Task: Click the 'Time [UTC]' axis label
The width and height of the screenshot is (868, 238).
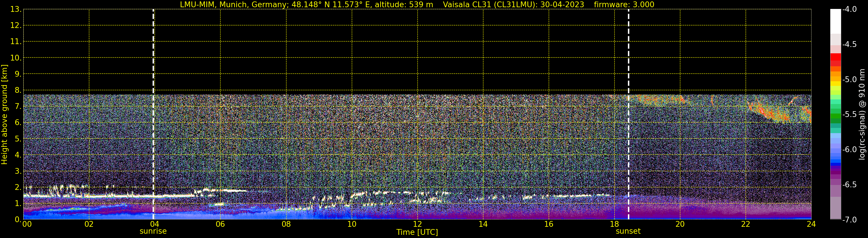Action: [417, 232]
